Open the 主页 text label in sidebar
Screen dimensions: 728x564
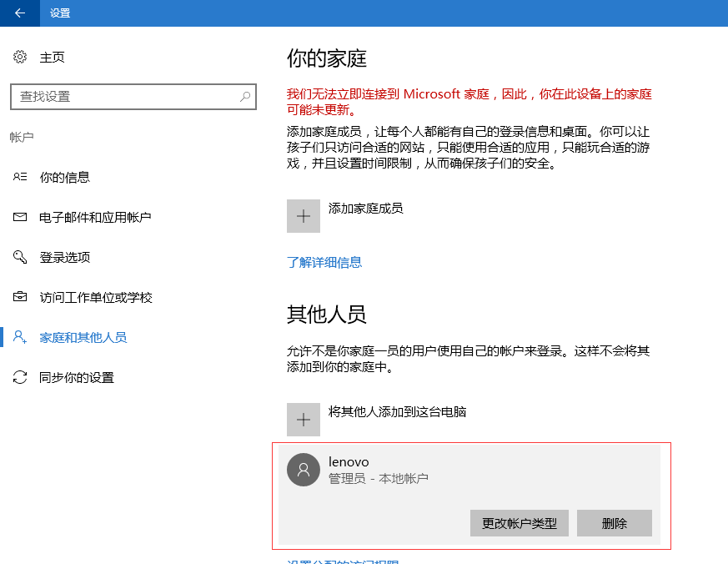click(x=53, y=58)
